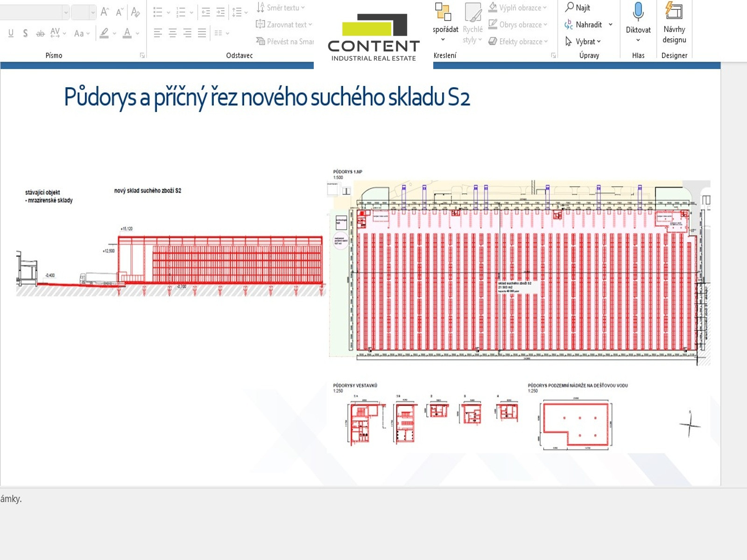The image size is (747, 560).
Task: Click the clear all formatting icon
Action: click(135, 12)
